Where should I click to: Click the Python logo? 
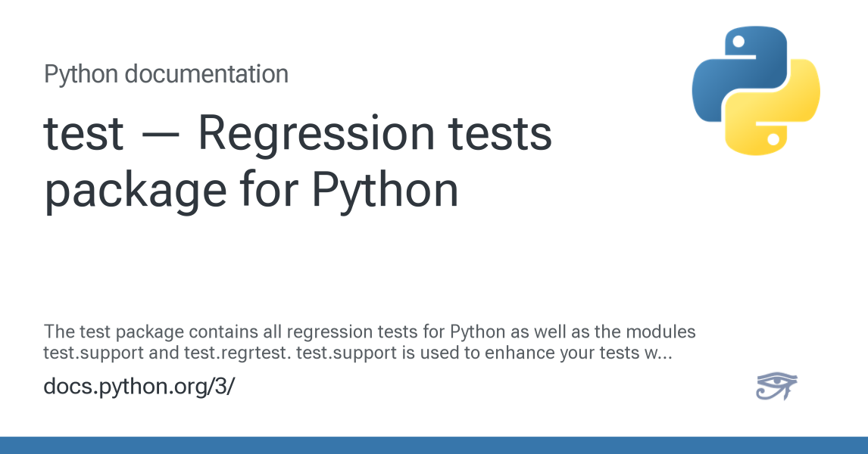(x=756, y=91)
